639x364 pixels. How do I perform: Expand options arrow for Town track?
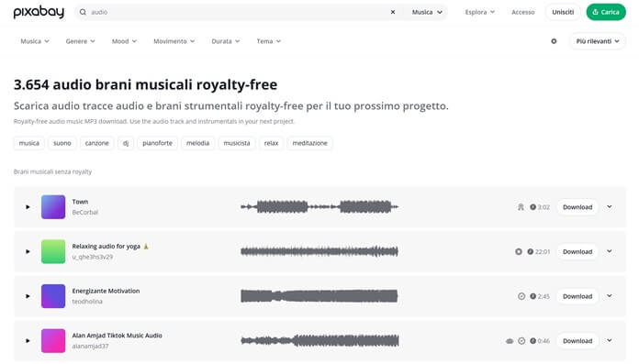(x=610, y=207)
